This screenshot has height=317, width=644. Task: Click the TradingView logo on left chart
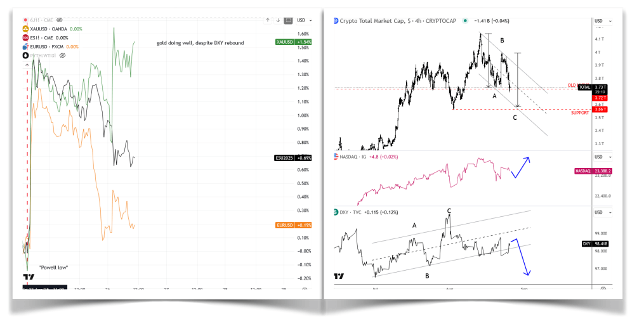point(28,277)
